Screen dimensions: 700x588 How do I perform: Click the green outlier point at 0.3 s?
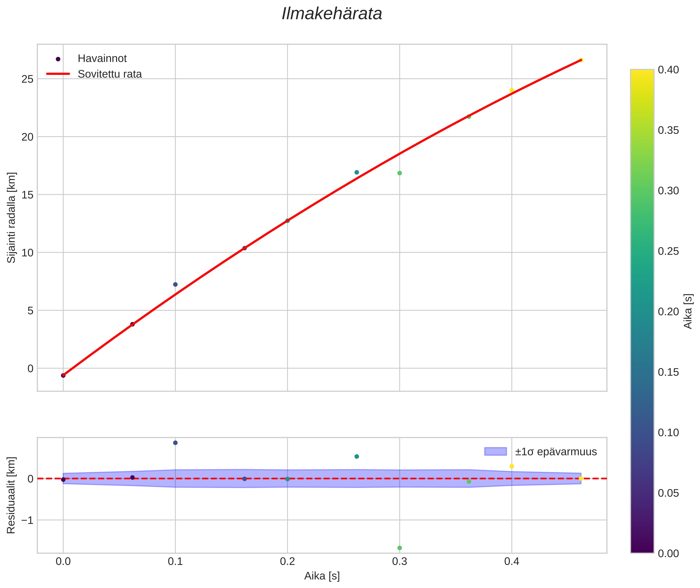(400, 173)
